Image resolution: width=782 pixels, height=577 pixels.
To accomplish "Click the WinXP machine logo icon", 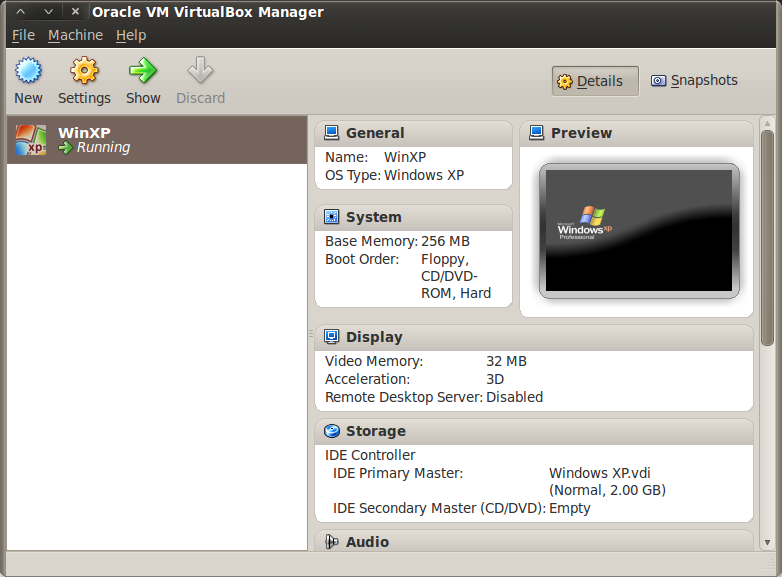I will click(x=31, y=140).
